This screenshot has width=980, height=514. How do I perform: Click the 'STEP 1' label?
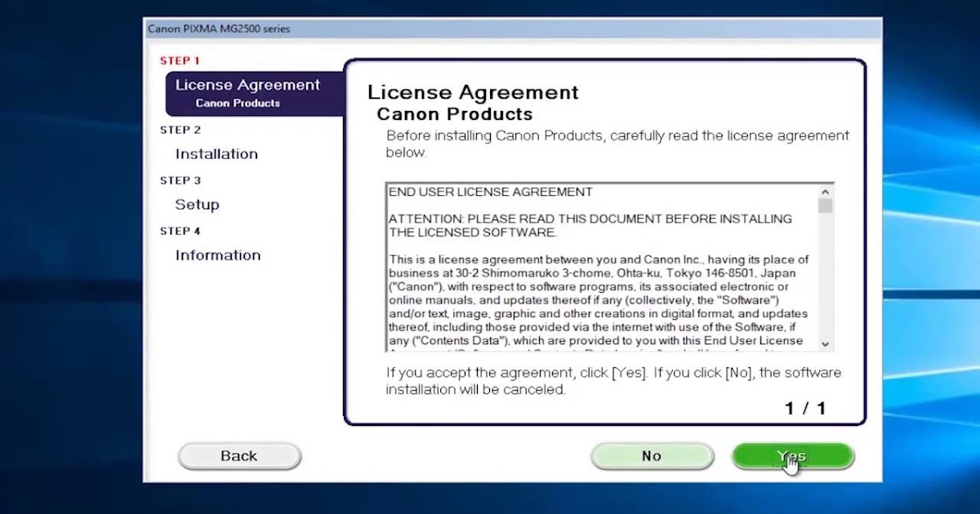coord(180,60)
